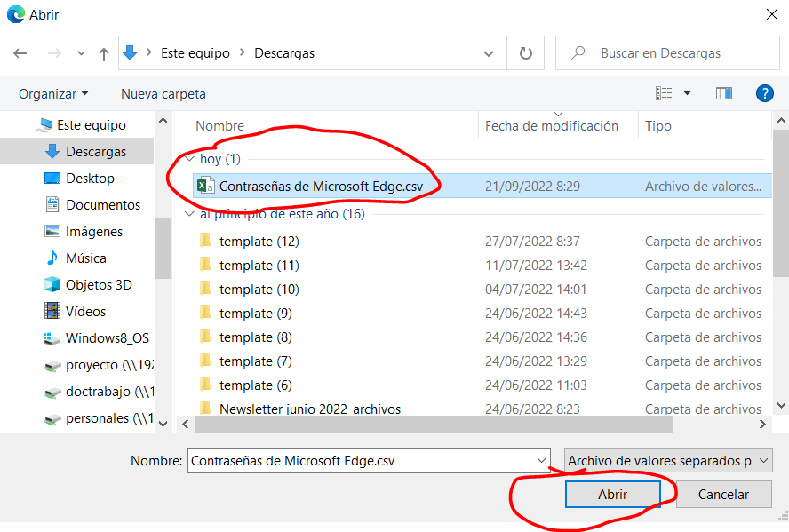Open the view options dropdown arrow
Screen dimensions: 789x532
point(687,93)
